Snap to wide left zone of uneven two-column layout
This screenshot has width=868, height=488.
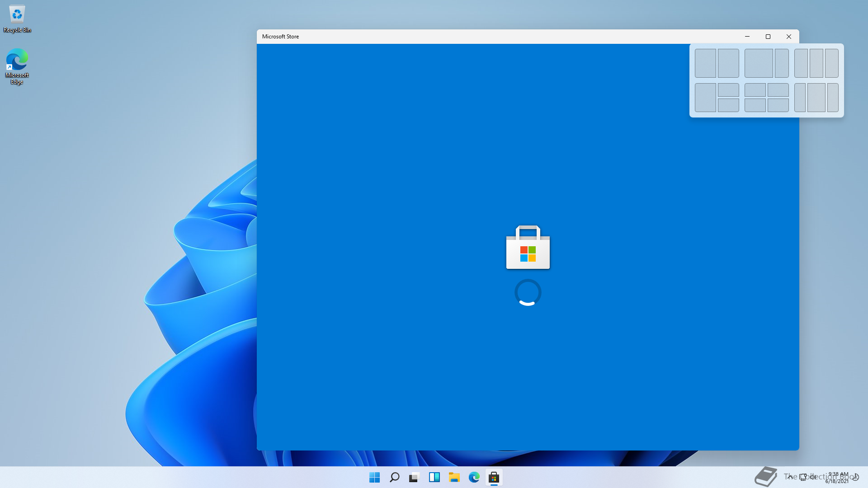pyautogui.click(x=759, y=63)
